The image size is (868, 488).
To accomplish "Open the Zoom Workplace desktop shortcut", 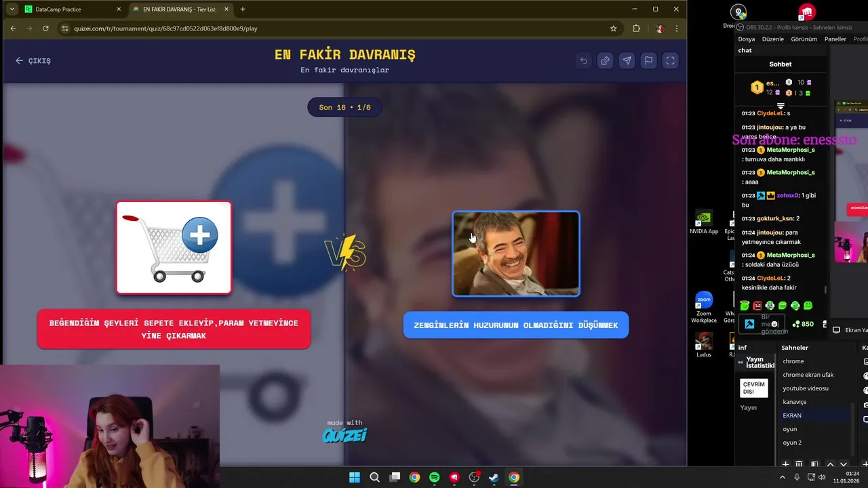I will tap(704, 307).
